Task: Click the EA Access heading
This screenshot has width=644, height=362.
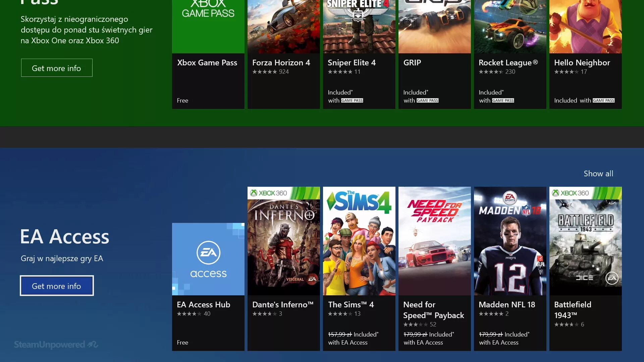Action: coord(65,237)
